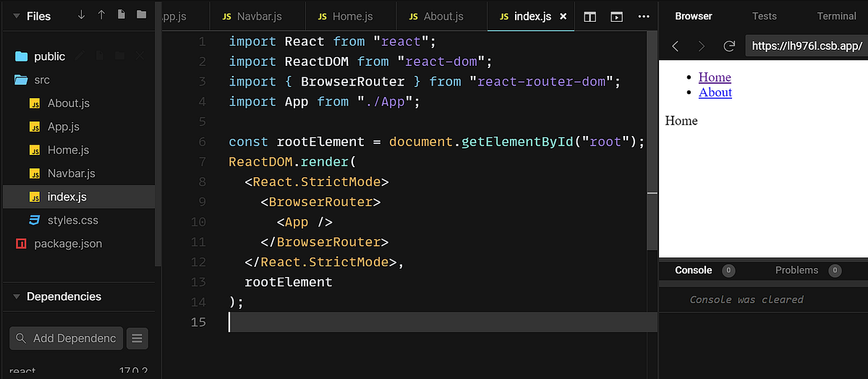The height and width of the screenshot is (379, 868).
Task: Click the preview window icon beside editor tabs
Action: click(x=616, y=16)
